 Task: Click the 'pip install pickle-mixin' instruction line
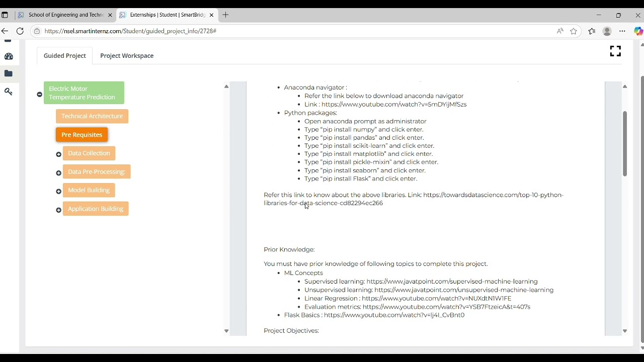(x=371, y=162)
